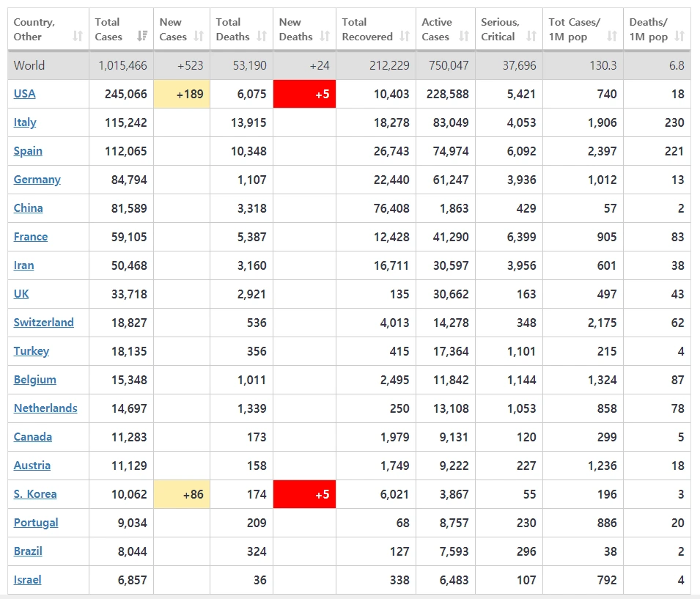Click USA new deaths +5 red cell

[304, 94]
